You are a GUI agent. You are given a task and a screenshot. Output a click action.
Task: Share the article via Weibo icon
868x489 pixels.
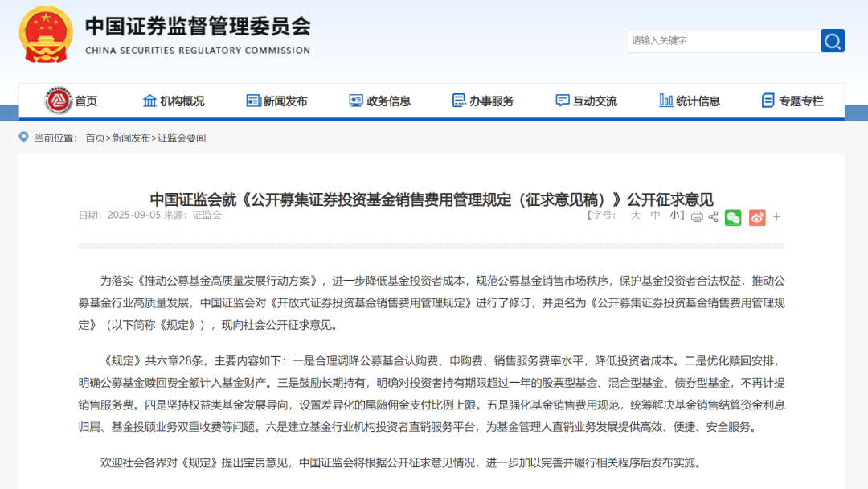coord(757,218)
